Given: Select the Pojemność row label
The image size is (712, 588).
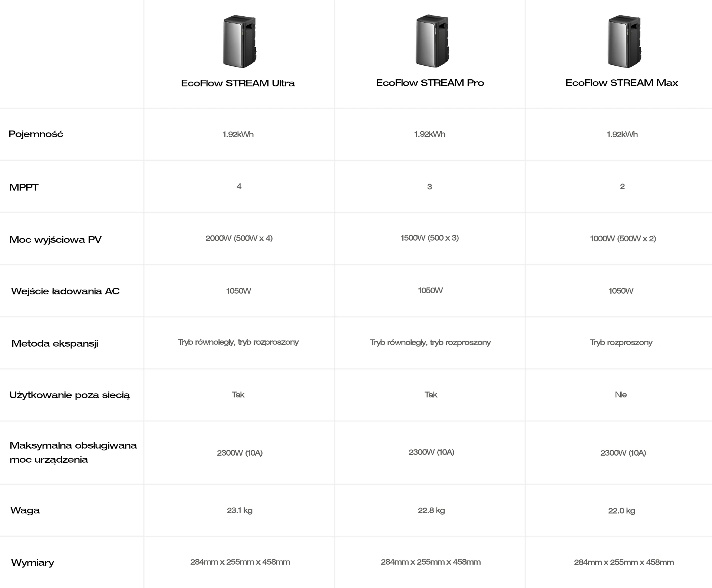Looking at the screenshot, I should point(36,134).
